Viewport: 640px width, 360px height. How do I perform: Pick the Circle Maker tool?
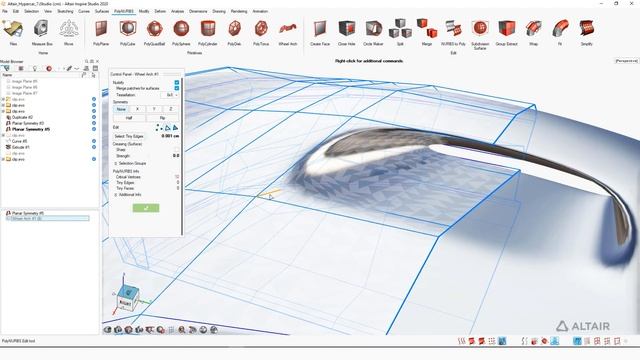click(x=373, y=33)
